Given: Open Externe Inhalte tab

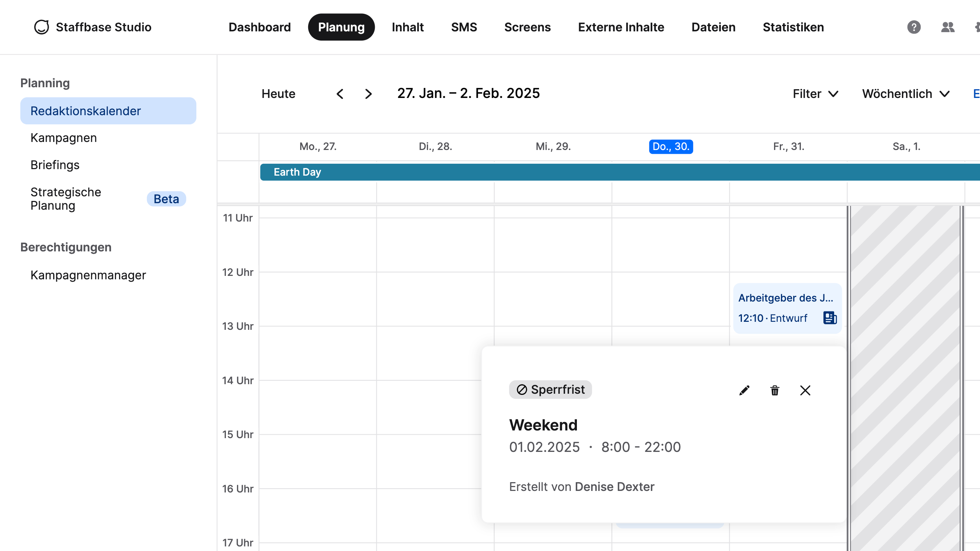Looking at the screenshot, I should coord(621,27).
